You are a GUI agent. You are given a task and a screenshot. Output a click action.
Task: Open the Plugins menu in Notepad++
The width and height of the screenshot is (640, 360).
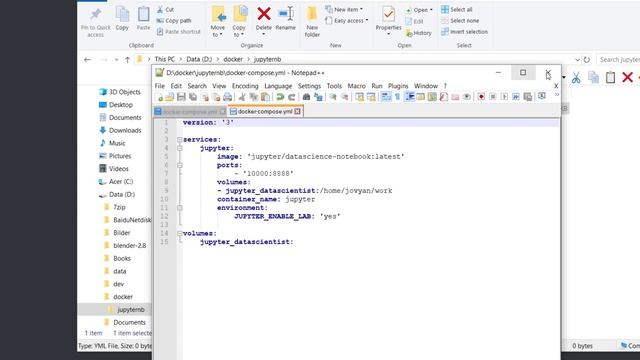point(398,86)
